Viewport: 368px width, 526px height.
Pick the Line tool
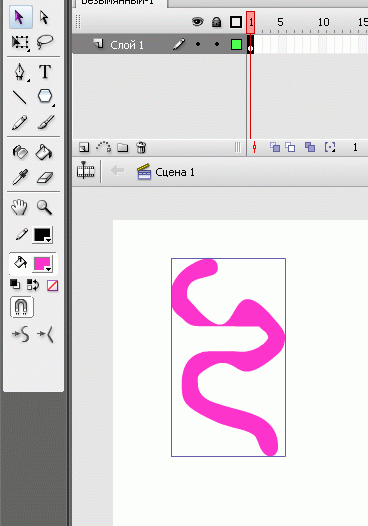pos(19,97)
